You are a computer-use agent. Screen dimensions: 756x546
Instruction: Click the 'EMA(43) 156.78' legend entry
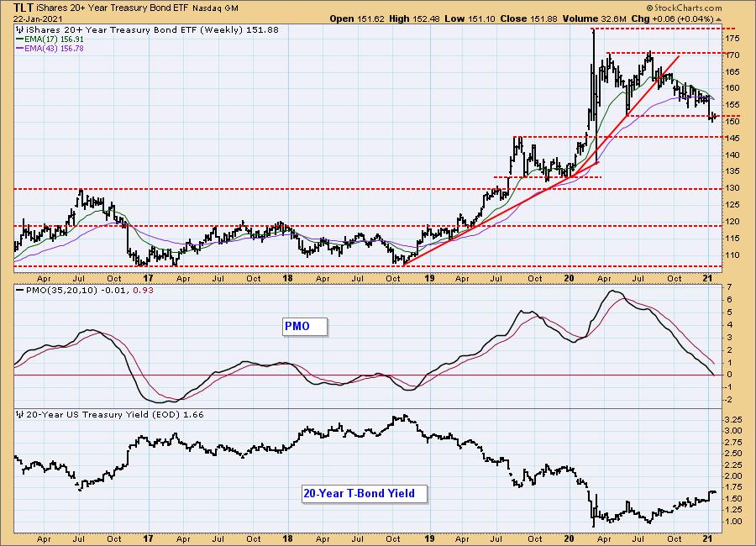point(54,48)
